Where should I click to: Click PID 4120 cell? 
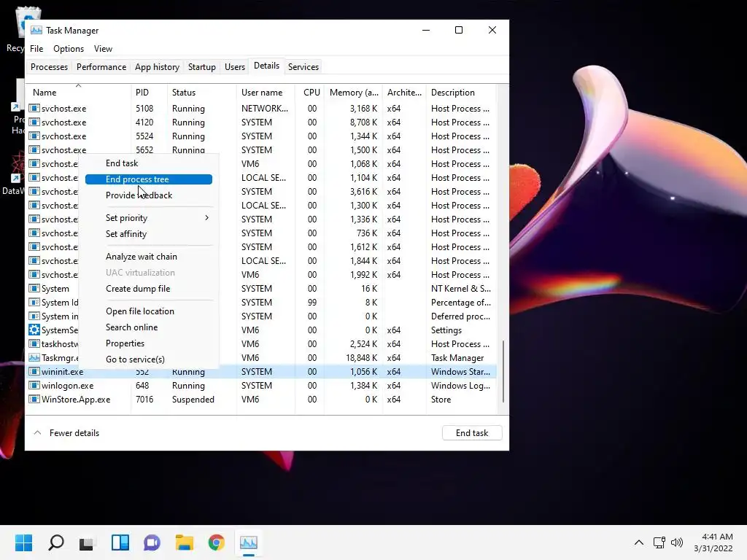[144, 122]
